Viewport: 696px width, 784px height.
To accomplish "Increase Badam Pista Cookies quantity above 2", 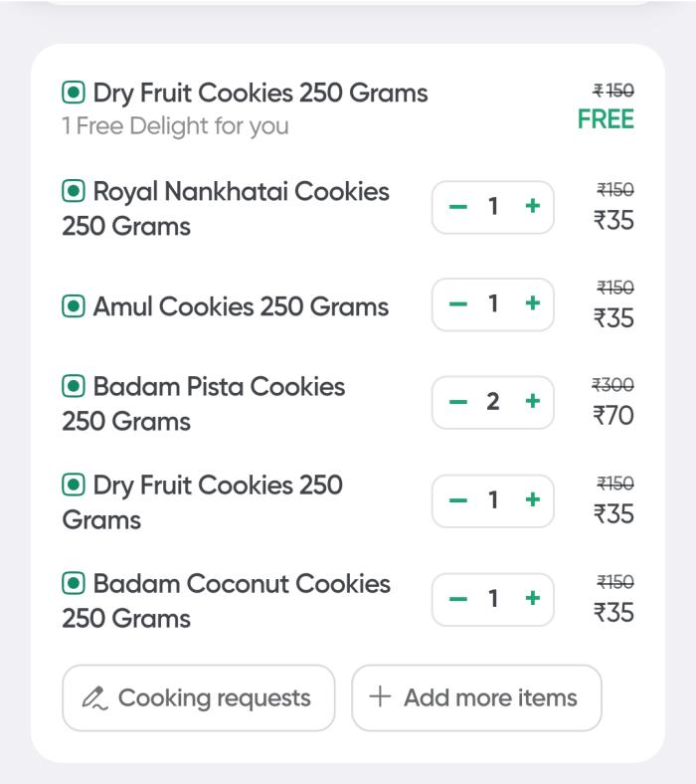I will tap(533, 401).
